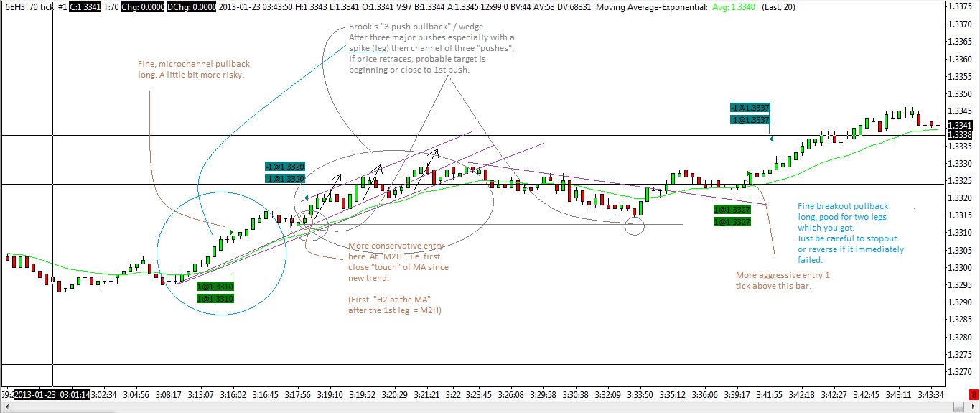Click the sell fill arrow at 1.3337
980x413 pixels.
pos(771,139)
